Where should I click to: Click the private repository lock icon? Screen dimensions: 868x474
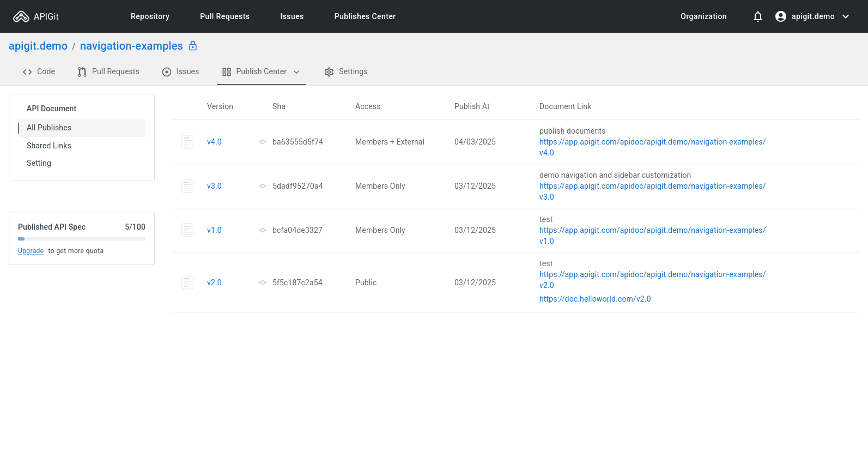pyautogui.click(x=193, y=46)
